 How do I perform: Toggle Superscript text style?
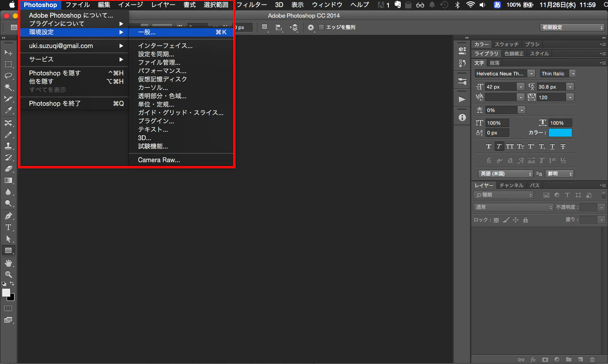pos(531,147)
